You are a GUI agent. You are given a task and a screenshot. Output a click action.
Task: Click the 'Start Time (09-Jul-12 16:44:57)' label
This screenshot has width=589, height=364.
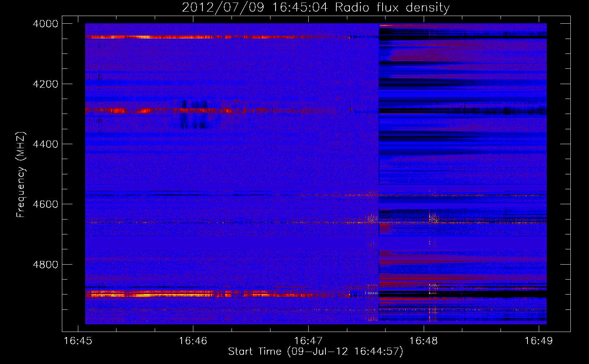coord(316,352)
